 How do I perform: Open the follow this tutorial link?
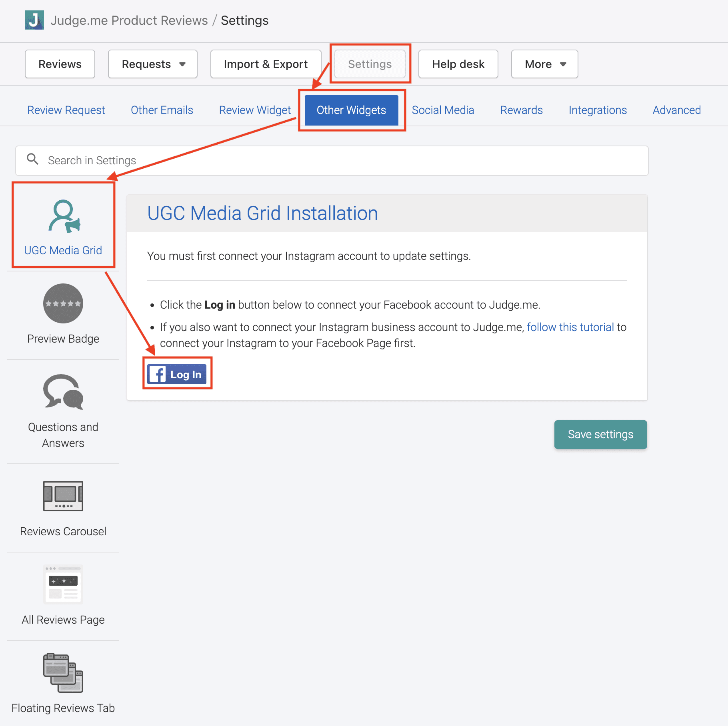click(x=570, y=327)
